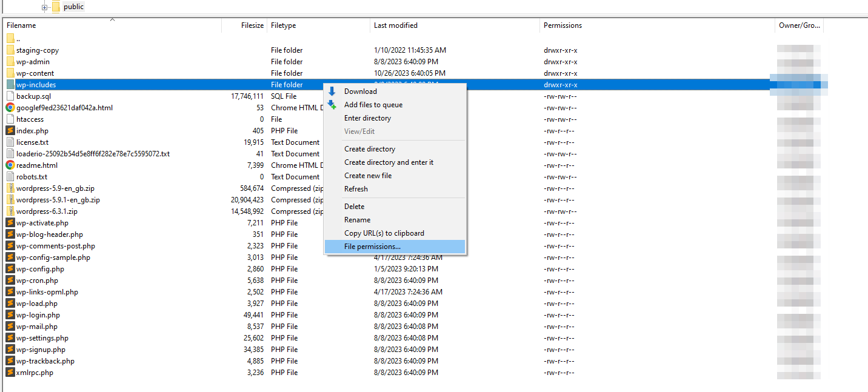Image resolution: width=868 pixels, height=392 pixels.
Task: Click the wp-mail.php file icon
Action: [10, 327]
